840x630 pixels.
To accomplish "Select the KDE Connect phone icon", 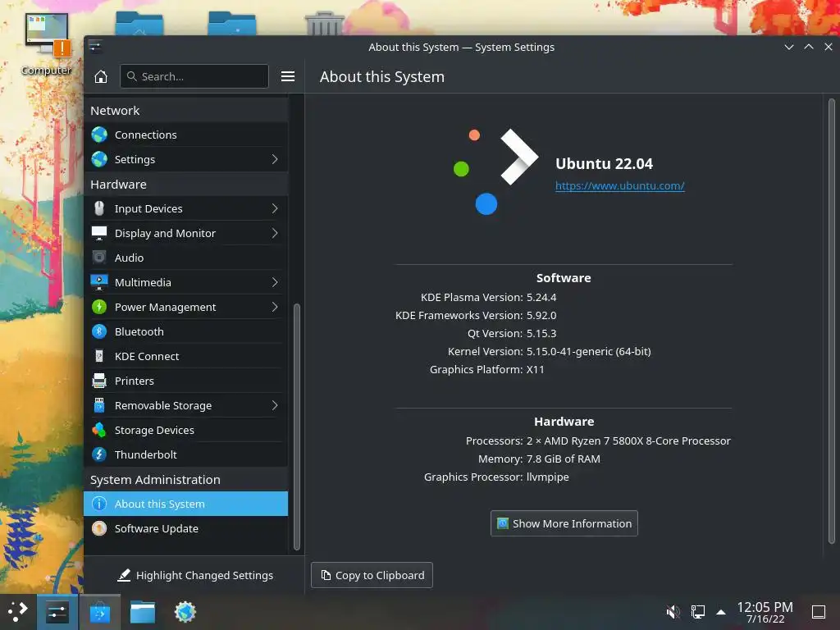I will coord(99,356).
